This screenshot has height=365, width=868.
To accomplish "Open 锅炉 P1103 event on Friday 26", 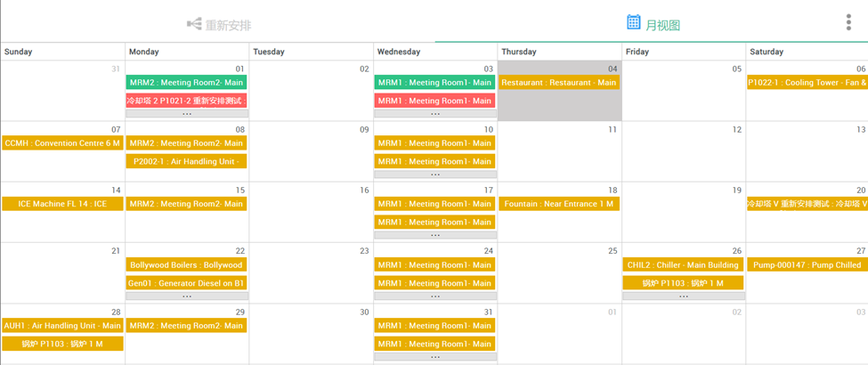I will pyautogui.click(x=683, y=284).
